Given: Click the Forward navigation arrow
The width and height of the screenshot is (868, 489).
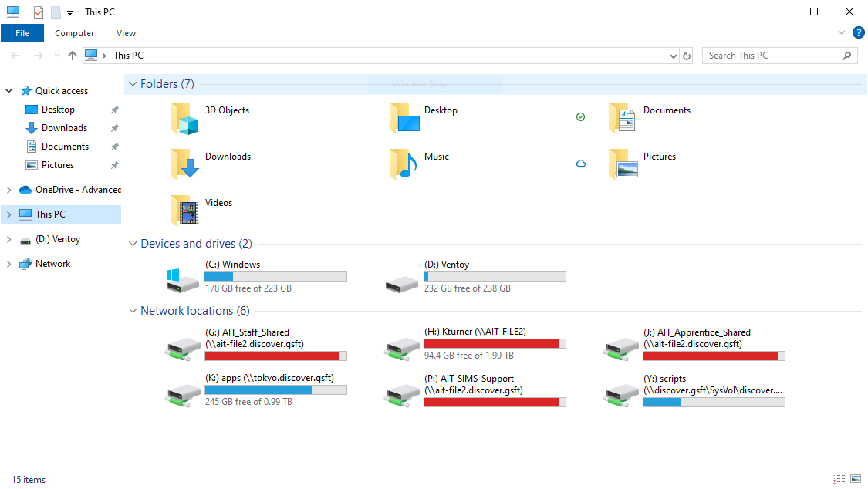Looking at the screenshot, I should [x=38, y=56].
